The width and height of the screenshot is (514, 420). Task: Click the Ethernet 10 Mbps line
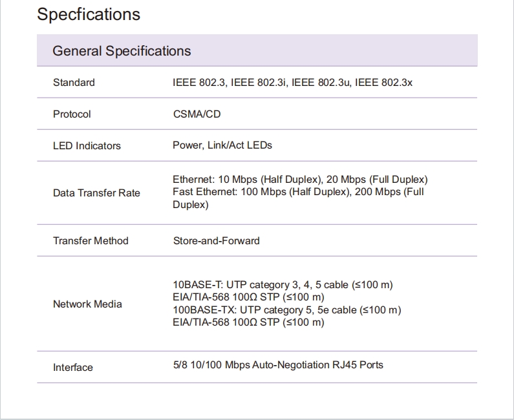pyautogui.click(x=300, y=179)
